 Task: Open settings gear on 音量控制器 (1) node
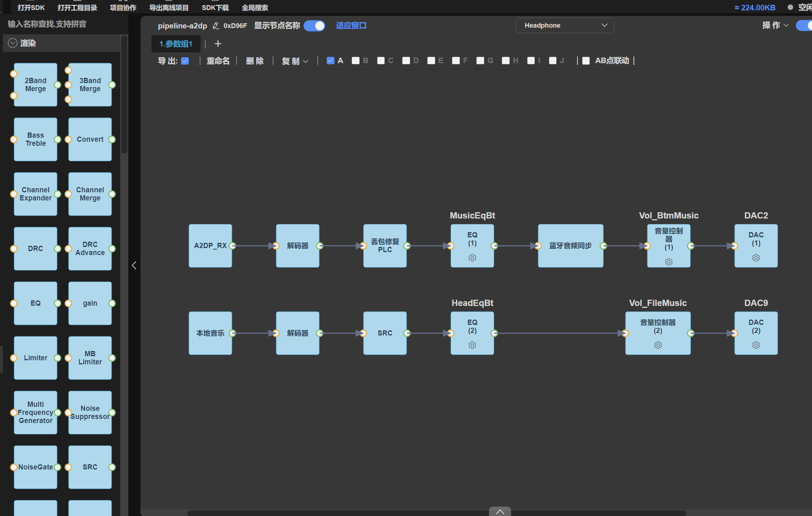pyautogui.click(x=669, y=262)
